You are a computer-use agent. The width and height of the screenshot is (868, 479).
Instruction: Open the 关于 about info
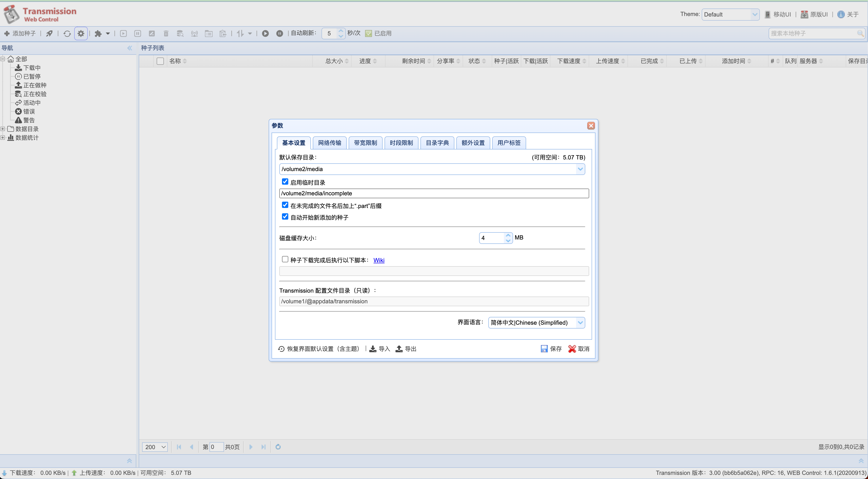(x=848, y=14)
